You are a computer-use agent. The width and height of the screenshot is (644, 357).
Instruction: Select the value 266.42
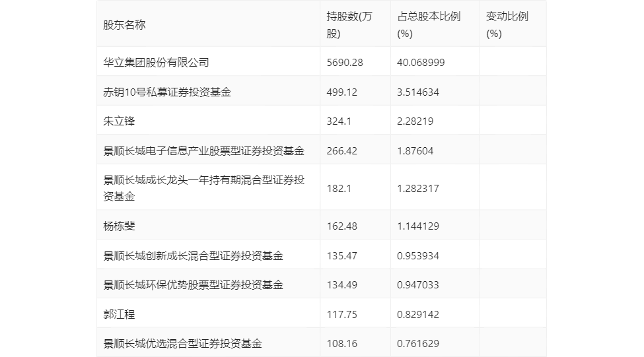point(342,150)
